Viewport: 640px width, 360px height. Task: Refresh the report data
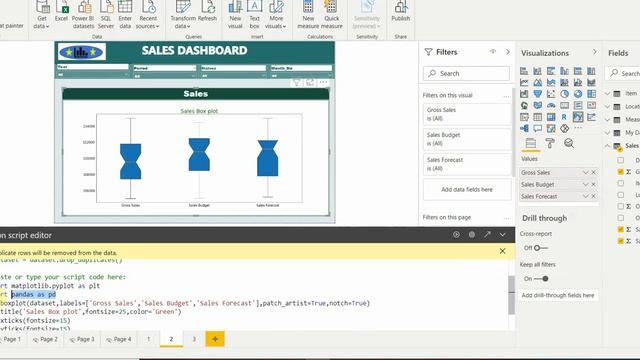207,11
